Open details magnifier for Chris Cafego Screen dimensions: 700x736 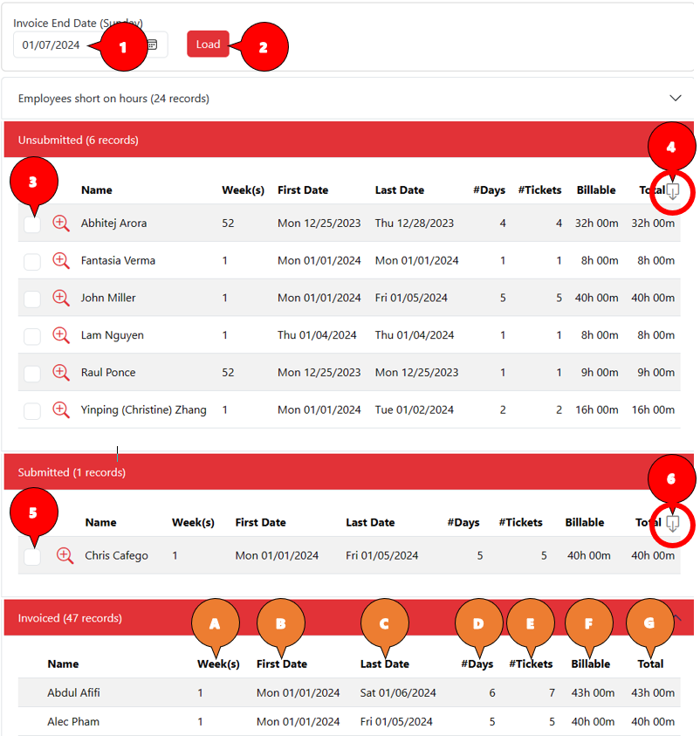(x=65, y=556)
